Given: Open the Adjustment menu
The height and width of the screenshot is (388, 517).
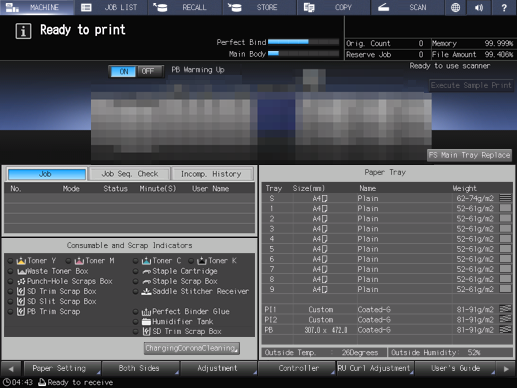Looking at the screenshot, I should pos(219,368).
